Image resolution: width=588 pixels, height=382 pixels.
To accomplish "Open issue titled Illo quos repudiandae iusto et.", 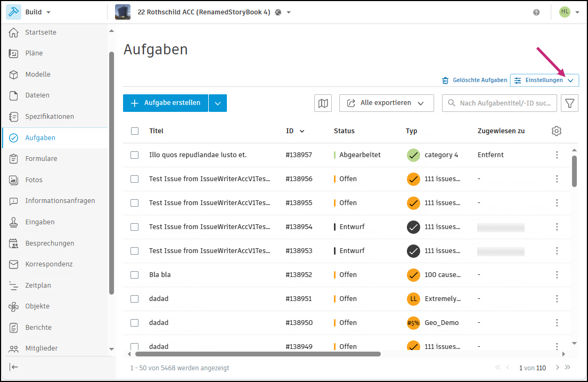I will [x=198, y=155].
